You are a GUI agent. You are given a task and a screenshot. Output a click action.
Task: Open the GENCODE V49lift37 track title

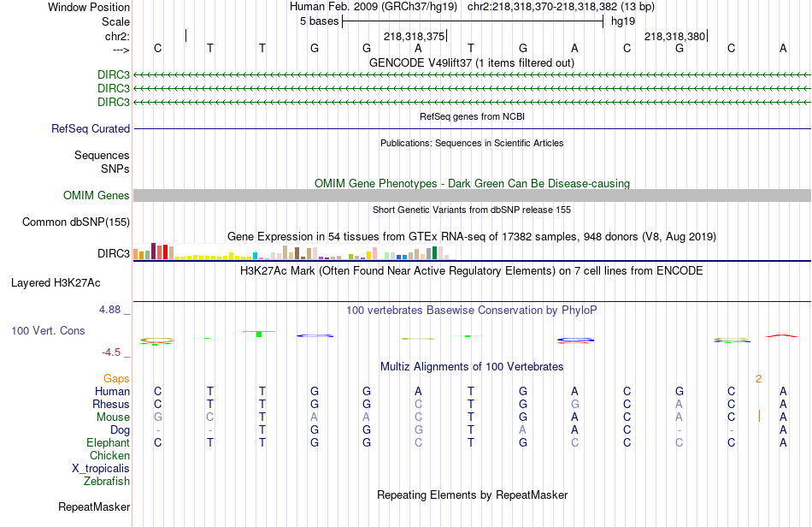(x=472, y=62)
